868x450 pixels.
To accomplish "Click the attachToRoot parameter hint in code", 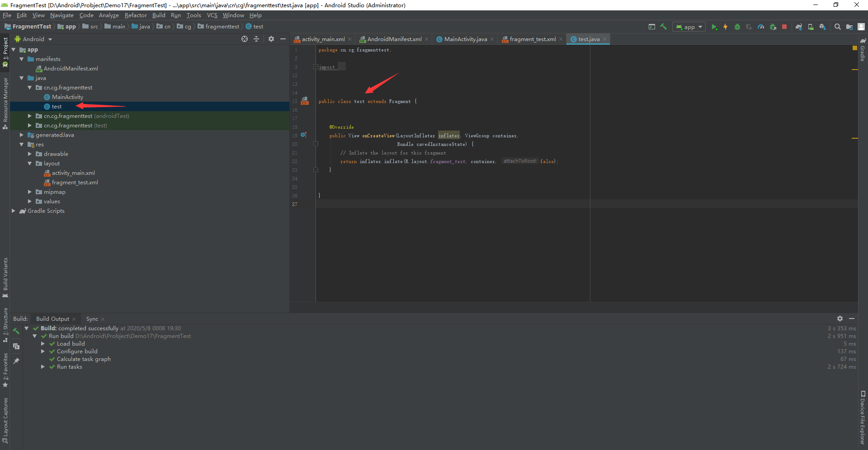I will [520, 161].
